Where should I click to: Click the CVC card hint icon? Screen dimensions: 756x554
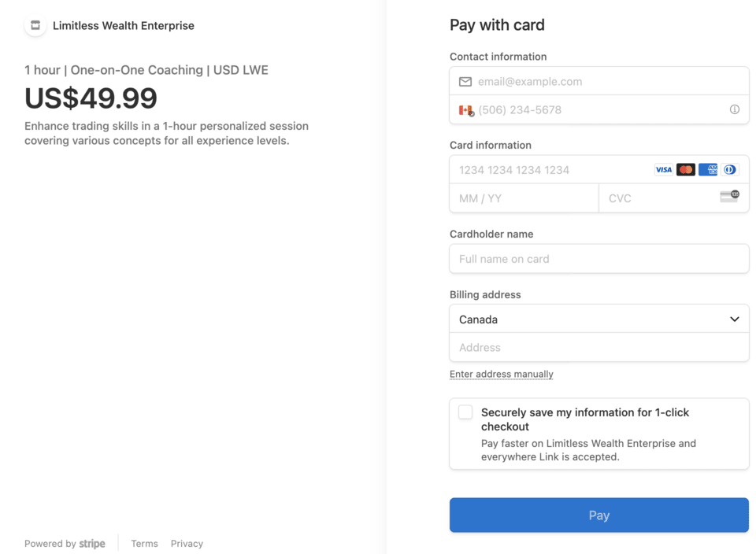tap(729, 197)
